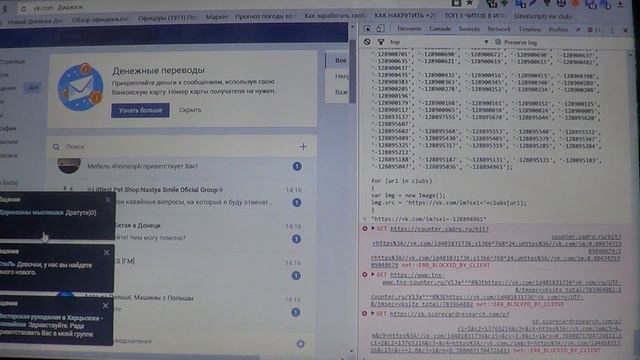Viewport: 640px width, 360px height.
Task: Open the Sources tab
Action: 469,29
